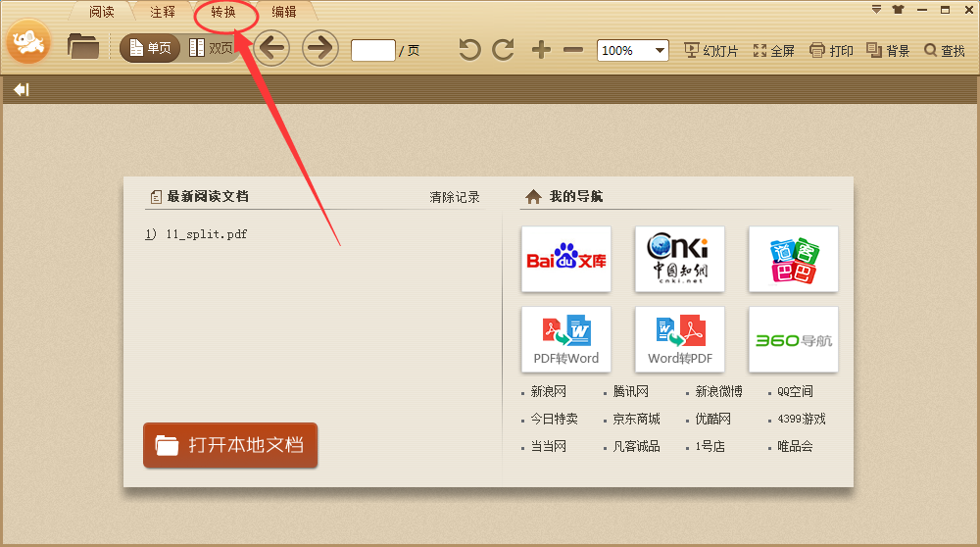This screenshot has height=547, width=980.
Task: Click the open folder icon in toolbar
Action: (x=83, y=46)
